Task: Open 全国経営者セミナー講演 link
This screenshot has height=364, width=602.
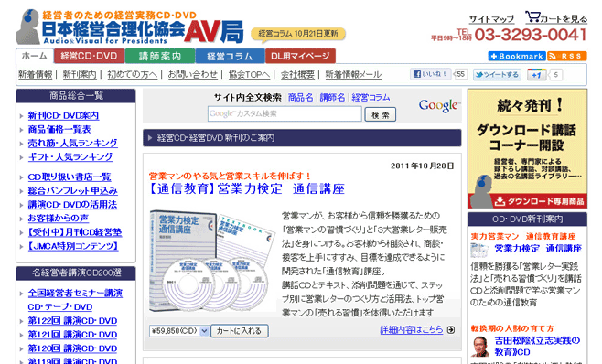Action: pos(75,294)
